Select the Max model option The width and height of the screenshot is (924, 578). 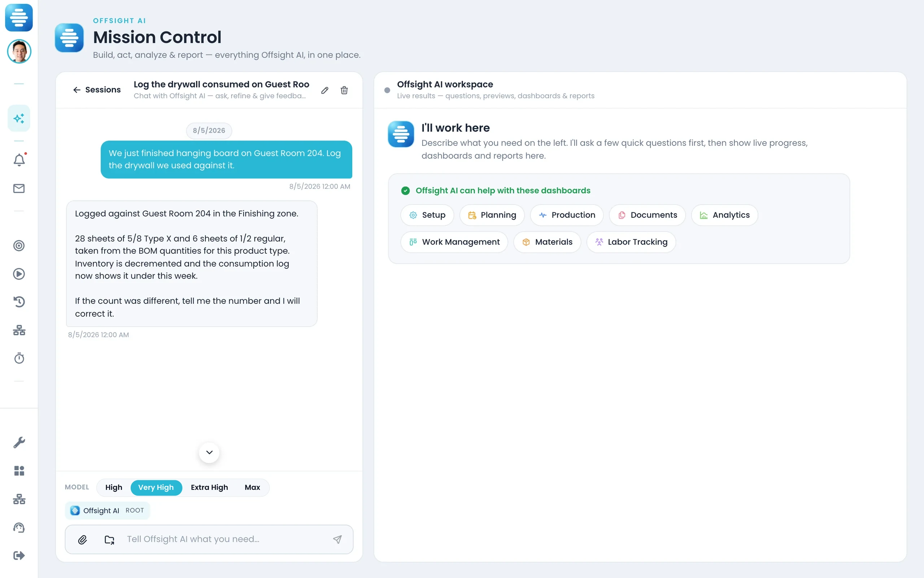(x=252, y=487)
